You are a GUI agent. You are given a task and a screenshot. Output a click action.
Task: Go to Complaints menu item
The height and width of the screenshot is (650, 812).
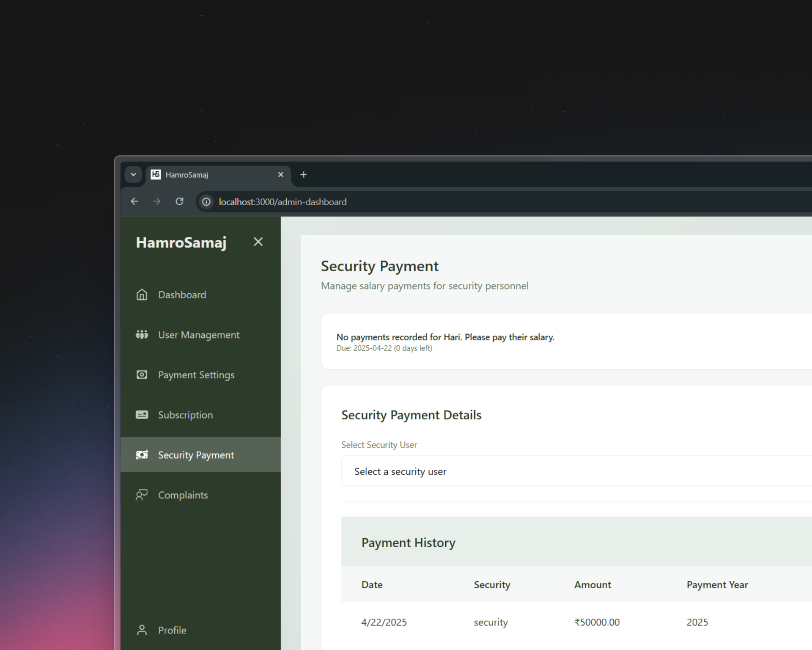tap(183, 495)
